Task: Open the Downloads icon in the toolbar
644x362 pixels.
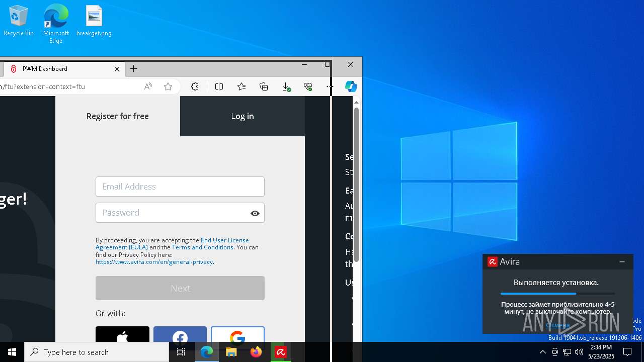Action: (286, 86)
